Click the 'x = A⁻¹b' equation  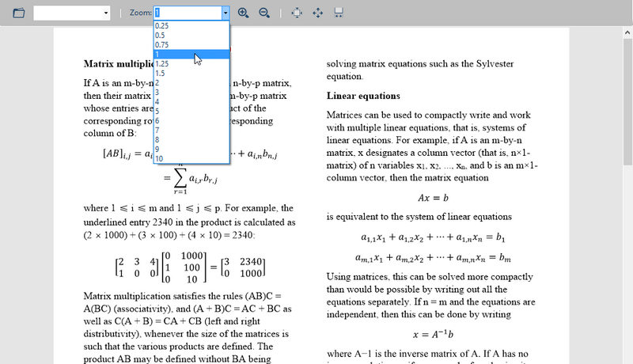pyautogui.click(x=433, y=335)
